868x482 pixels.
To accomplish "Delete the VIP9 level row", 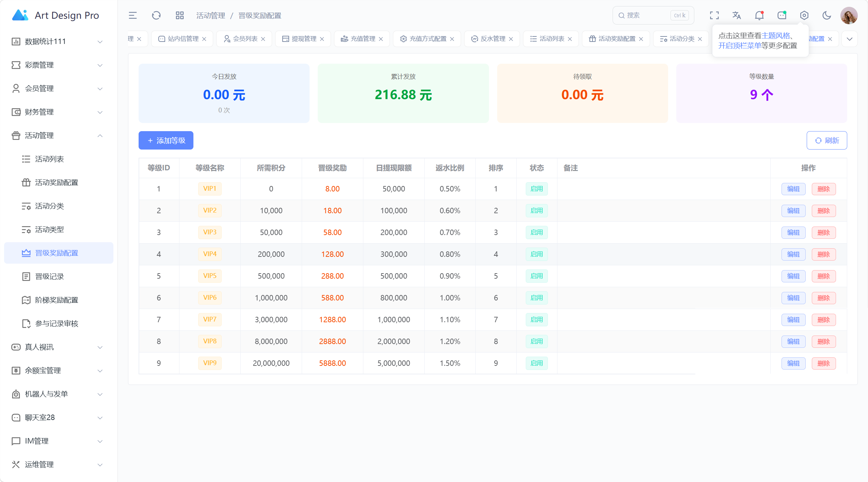I will click(823, 363).
